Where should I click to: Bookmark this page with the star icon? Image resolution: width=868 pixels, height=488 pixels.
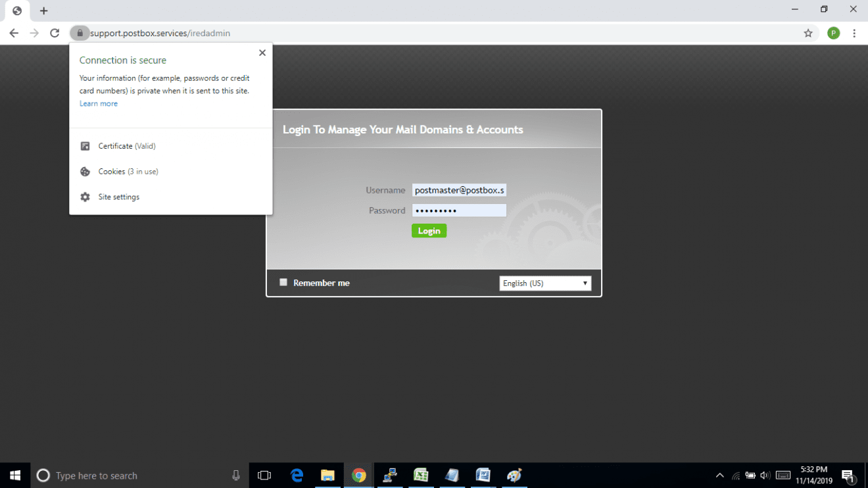808,33
